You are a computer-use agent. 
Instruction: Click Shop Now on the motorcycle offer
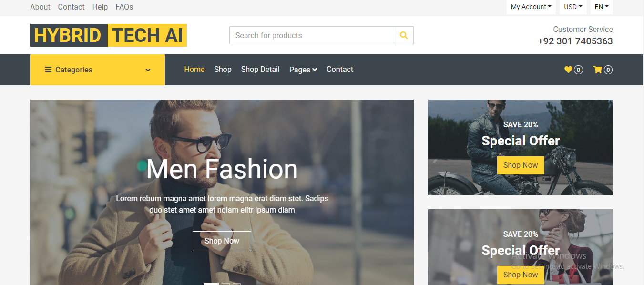521,165
